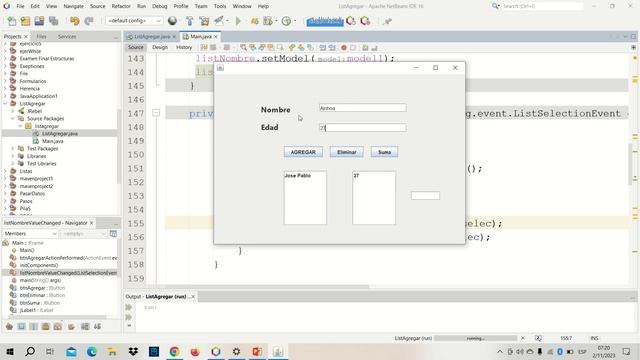This screenshot has height=360, width=640.
Task: Click the Undo toolbar icon
Action: point(74,21)
